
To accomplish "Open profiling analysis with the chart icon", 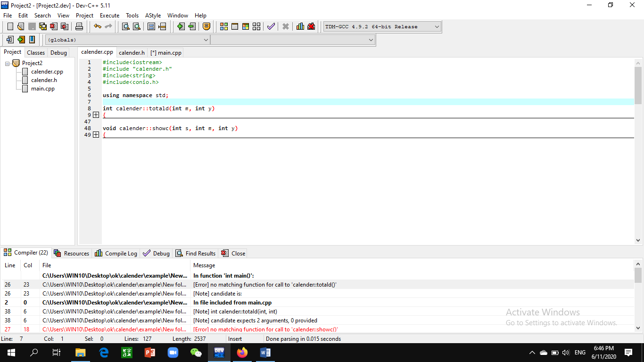I will coord(300,26).
